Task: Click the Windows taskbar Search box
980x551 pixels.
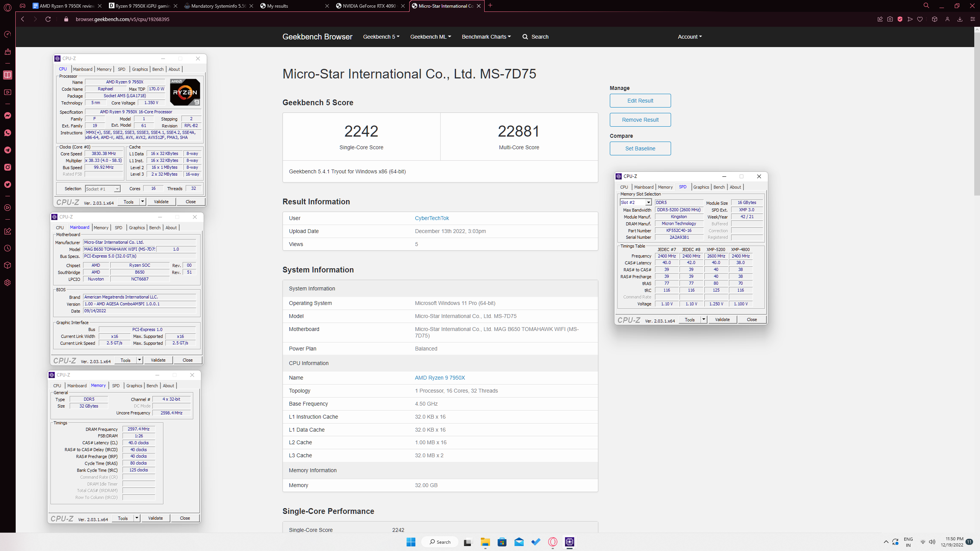Action: [440, 542]
